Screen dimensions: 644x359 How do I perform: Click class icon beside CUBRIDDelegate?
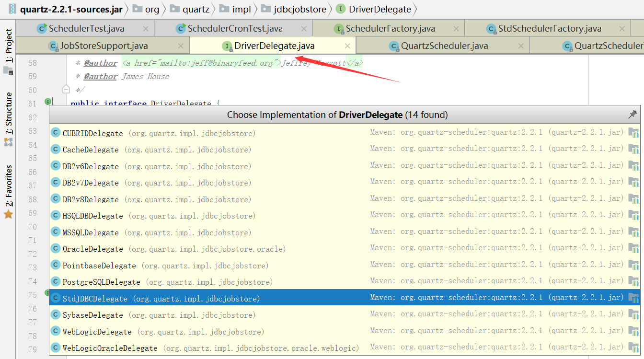pyautogui.click(x=56, y=133)
